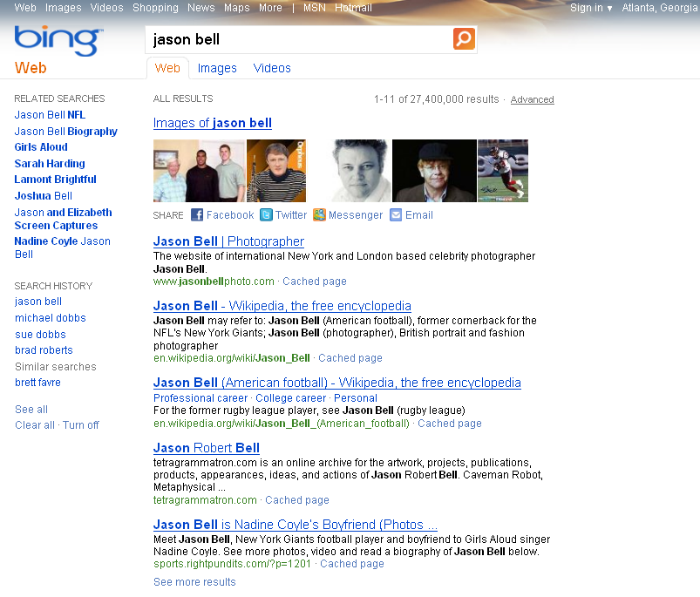Open thumbnail of three men standing together
Screen dimensions: 700x597
tap(199, 171)
